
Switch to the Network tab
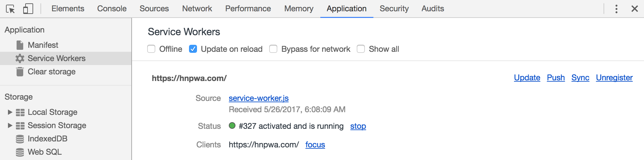click(197, 9)
